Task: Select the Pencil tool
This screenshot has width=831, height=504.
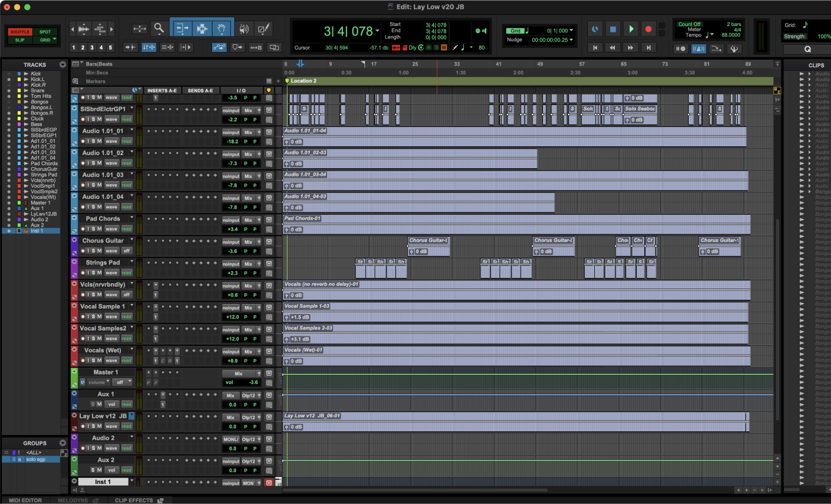Action: point(264,28)
